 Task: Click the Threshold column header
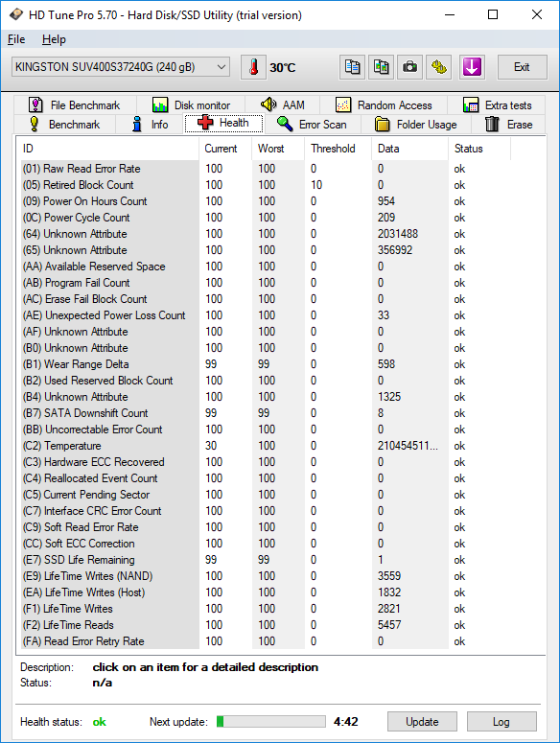pyautogui.click(x=338, y=149)
